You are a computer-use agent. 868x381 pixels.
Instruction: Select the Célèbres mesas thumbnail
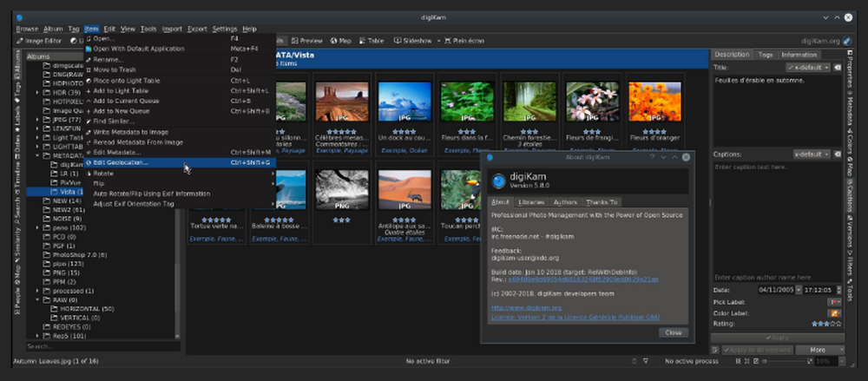[x=341, y=114]
